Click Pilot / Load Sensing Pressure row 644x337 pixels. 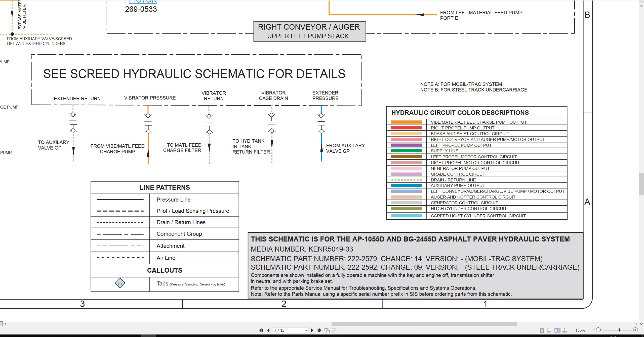[165, 211]
